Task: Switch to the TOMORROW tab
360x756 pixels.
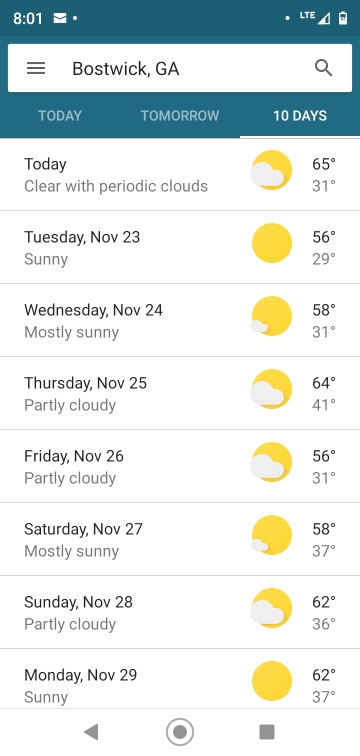Action: tap(180, 116)
